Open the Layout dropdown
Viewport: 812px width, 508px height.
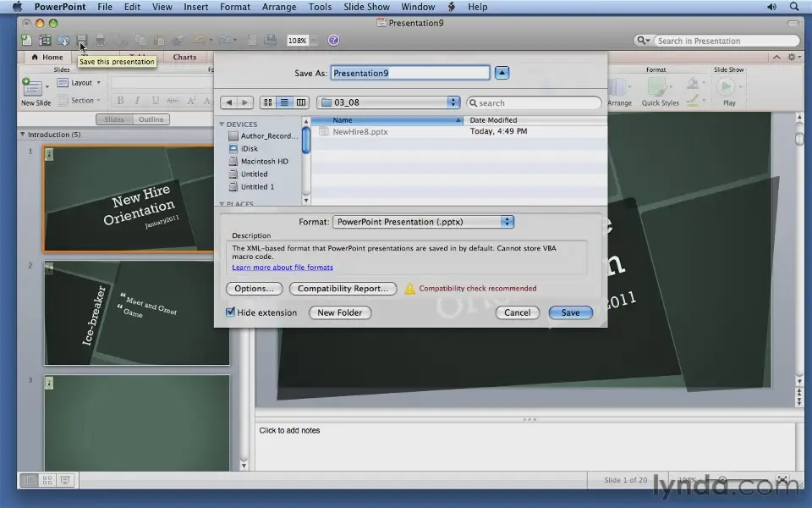(x=79, y=82)
